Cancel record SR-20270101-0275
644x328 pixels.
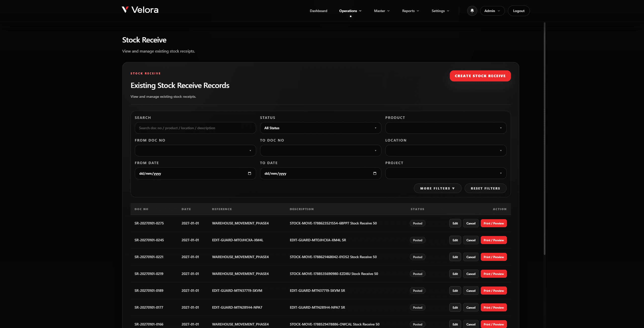[471, 223]
